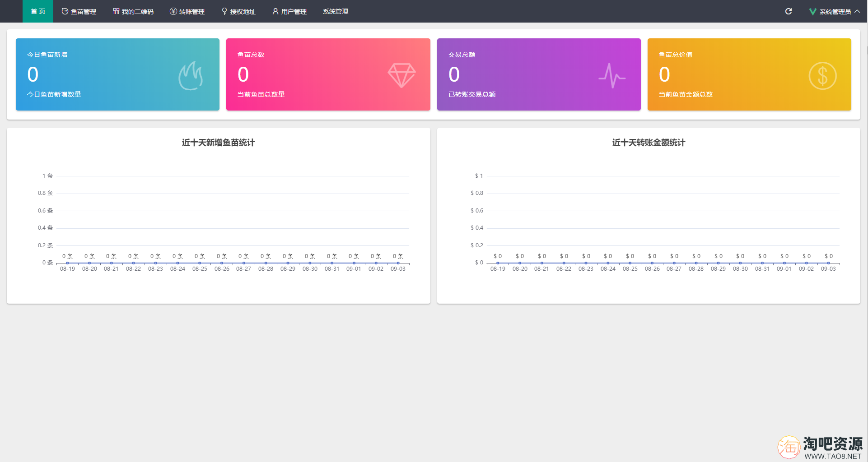Click the diamond icon on 鱼苗总数 card

[x=401, y=75]
